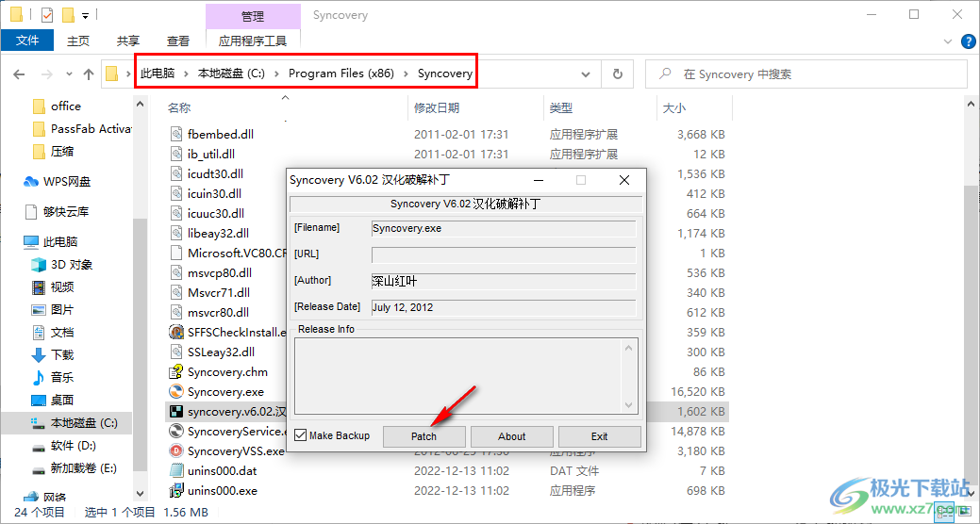Viewport: 980px width, 524px height.
Task: Select the Syncovery.exe application icon
Action: (176, 392)
